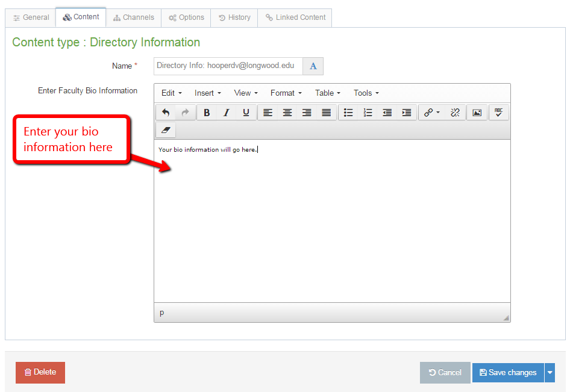Increase indent of paragraph
The height and width of the screenshot is (392, 570).
pyautogui.click(x=407, y=113)
